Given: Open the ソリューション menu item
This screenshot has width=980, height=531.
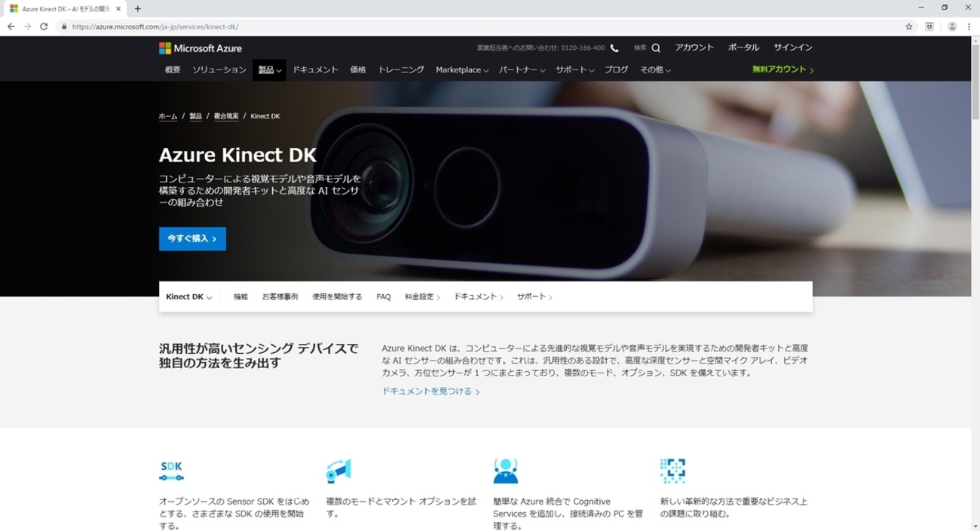Looking at the screenshot, I should pyautogui.click(x=219, y=69).
